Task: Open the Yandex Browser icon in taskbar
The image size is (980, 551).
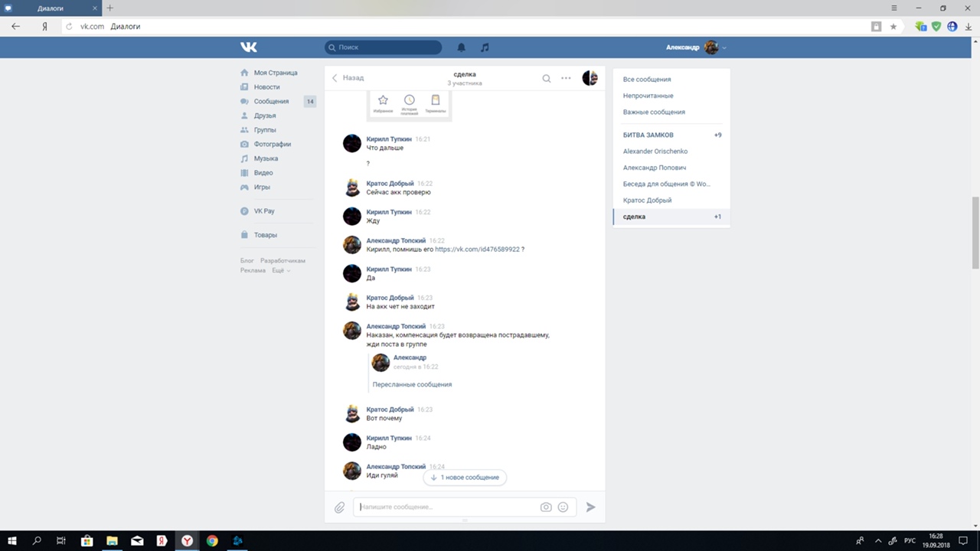Action: coord(187,541)
